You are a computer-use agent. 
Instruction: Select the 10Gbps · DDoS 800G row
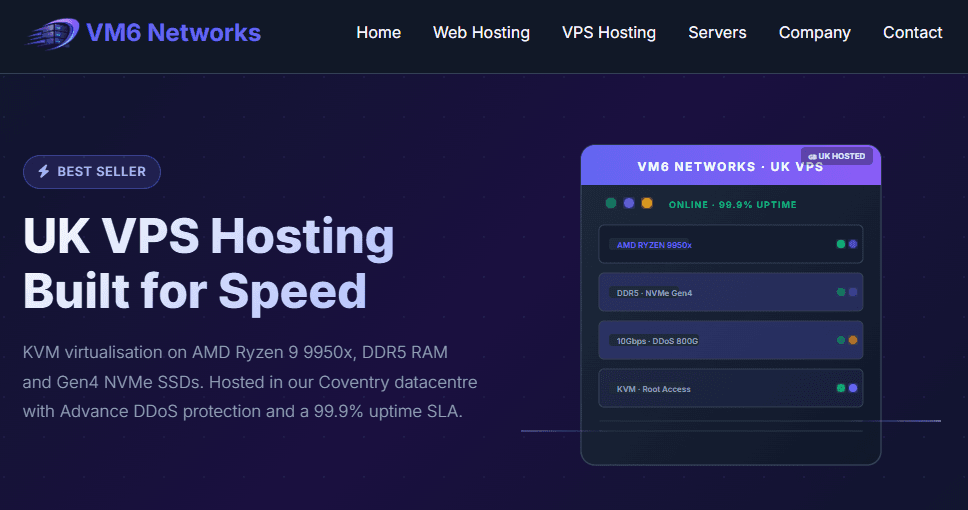click(731, 340)
